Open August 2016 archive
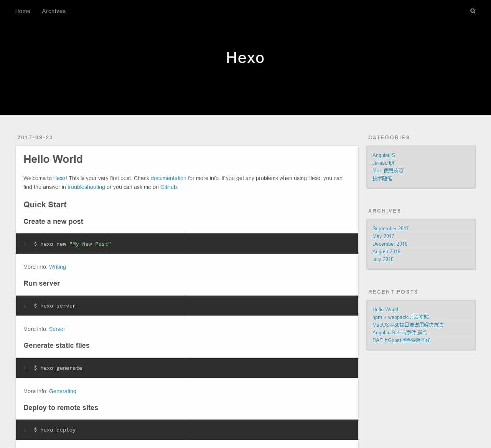This screenshot has height=448, width=491. pos(386,251)
